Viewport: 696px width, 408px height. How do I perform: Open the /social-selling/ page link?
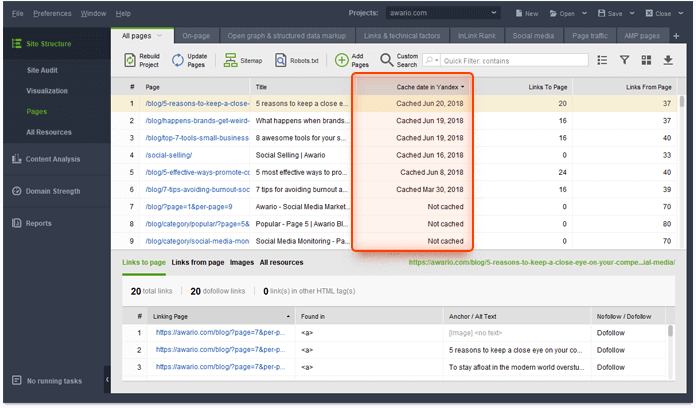tap(169, 155)
